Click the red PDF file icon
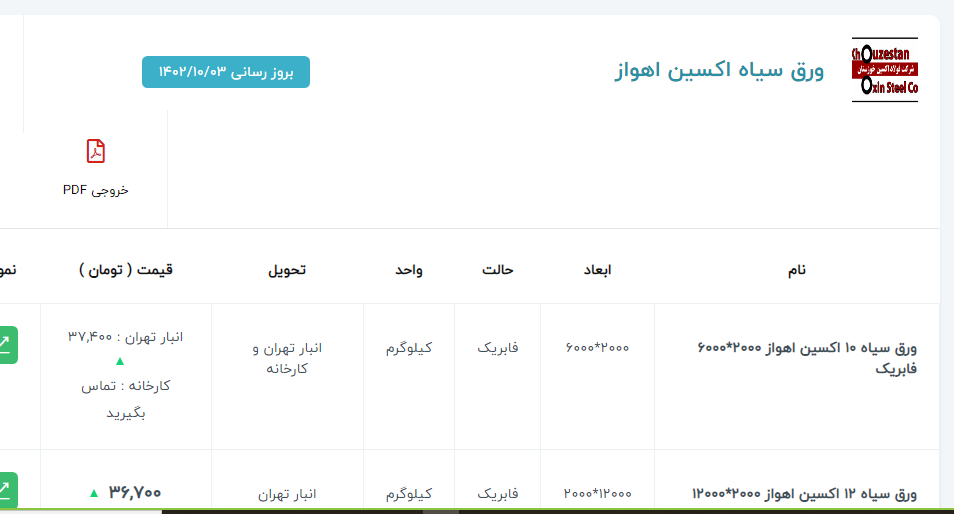954x514 pixels. [x=96, y=151]
